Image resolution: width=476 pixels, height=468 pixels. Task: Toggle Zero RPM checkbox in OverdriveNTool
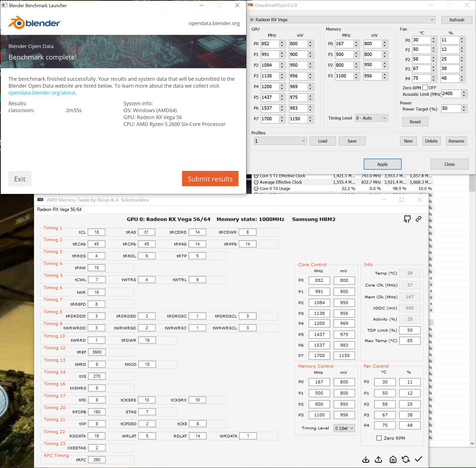(425, 87)
